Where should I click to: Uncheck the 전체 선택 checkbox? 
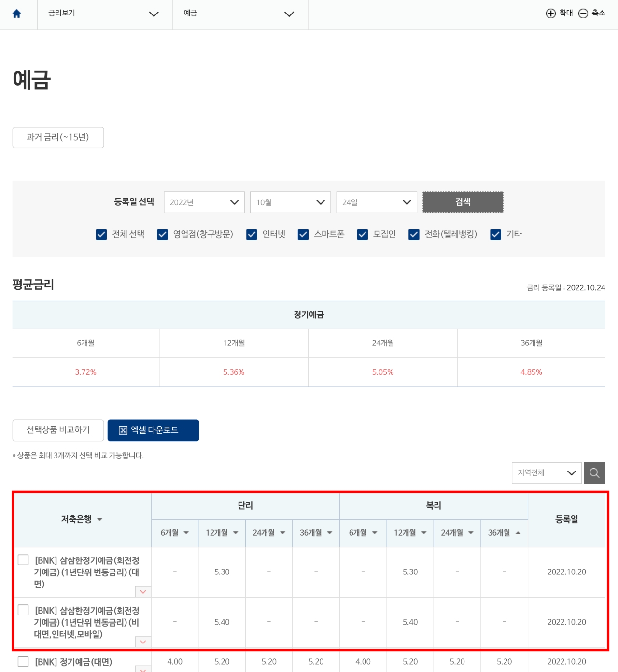101,235
